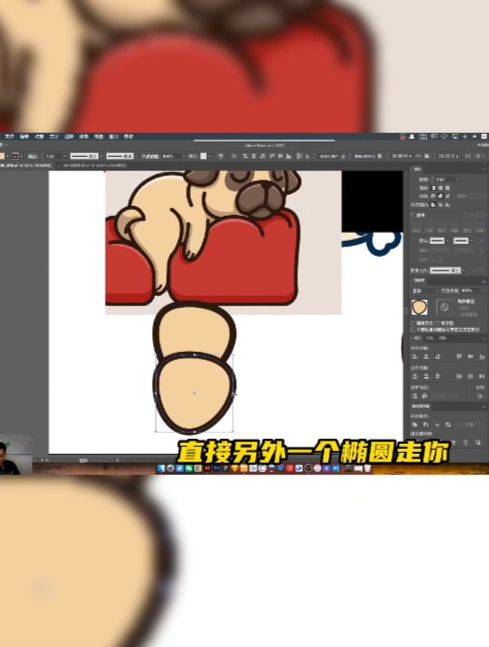
Task: Apply Minus Front shape mode in Pathfinder
Action: [426, 425]
